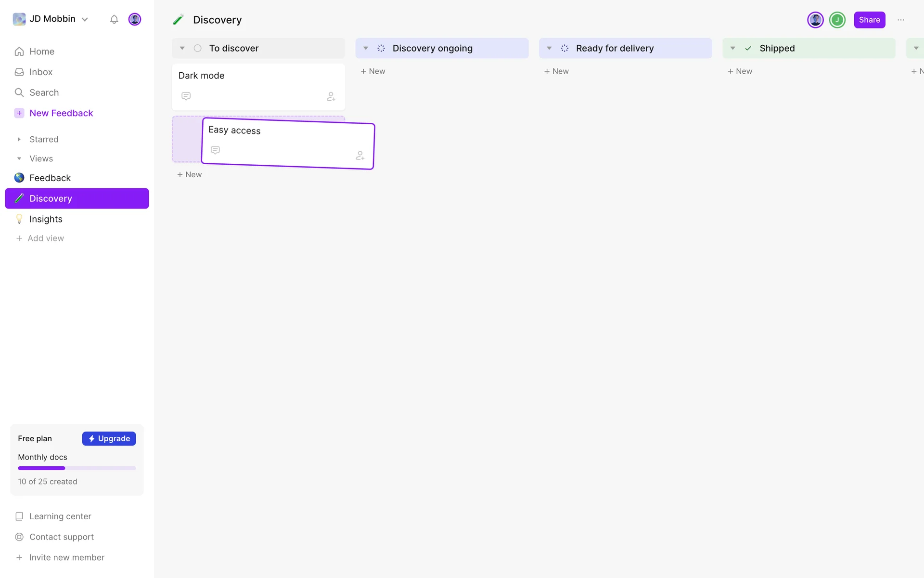This screenshot has width=924, height=578.
Task: Open the Insights view
Action: point(46,219)
